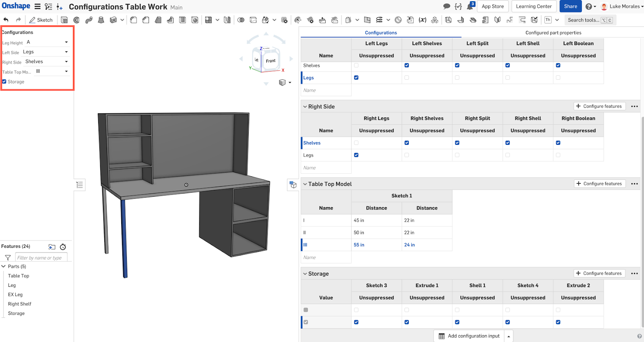Click the Undo arrow in the toolbar
Viewport: 644px width, 342px height.
[6, 20]
